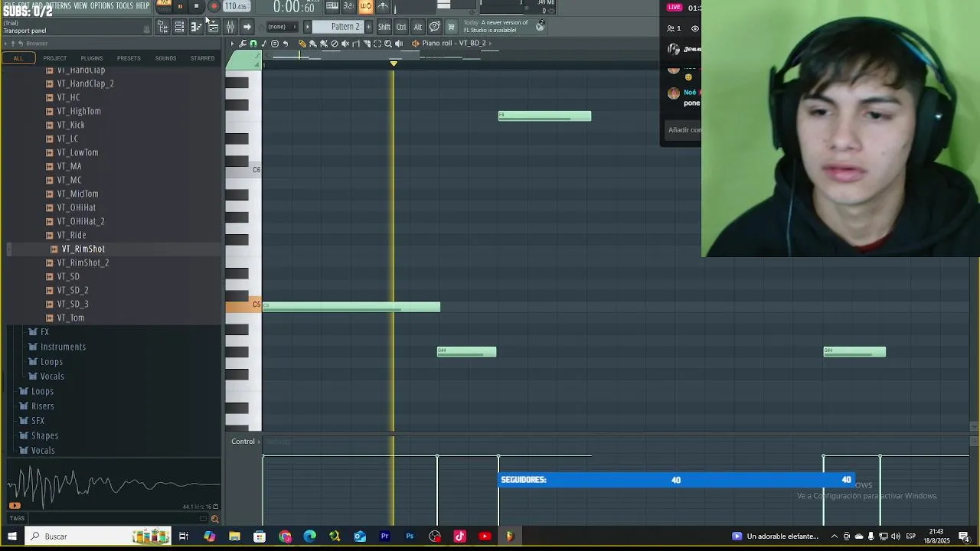Open the HELP menu

pos(143,6)
